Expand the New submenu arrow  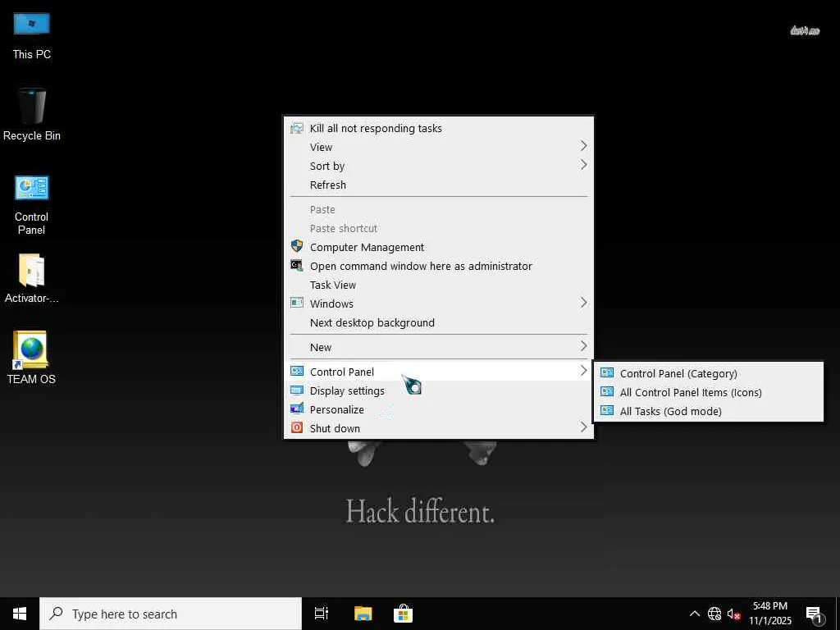[x=583, y=346]
